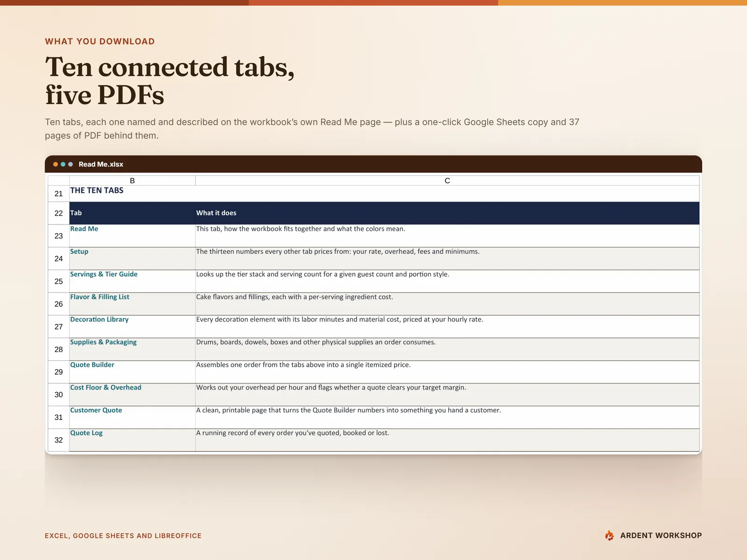This screenshot has height=560, width=747.
Task: Select row 27 header
Action: 58,327
